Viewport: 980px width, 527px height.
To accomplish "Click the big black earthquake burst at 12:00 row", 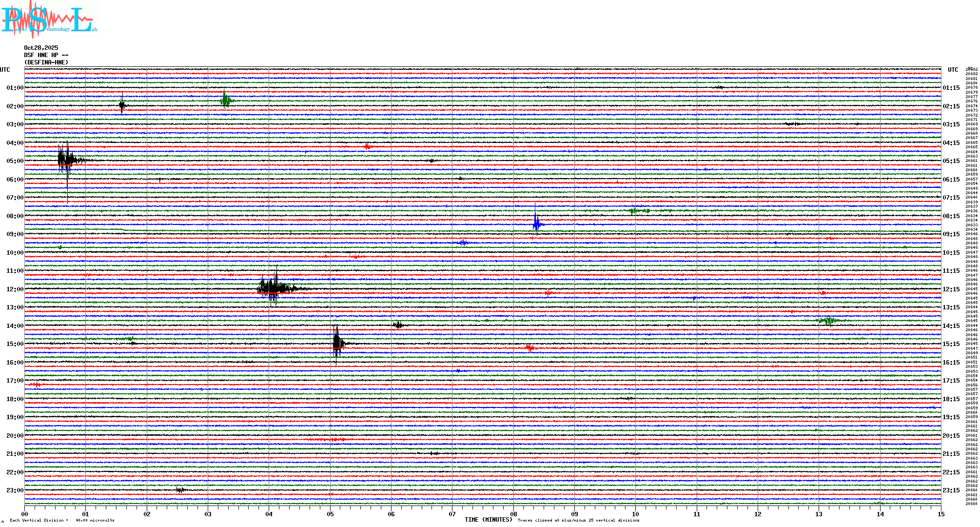I will point(274,288).
